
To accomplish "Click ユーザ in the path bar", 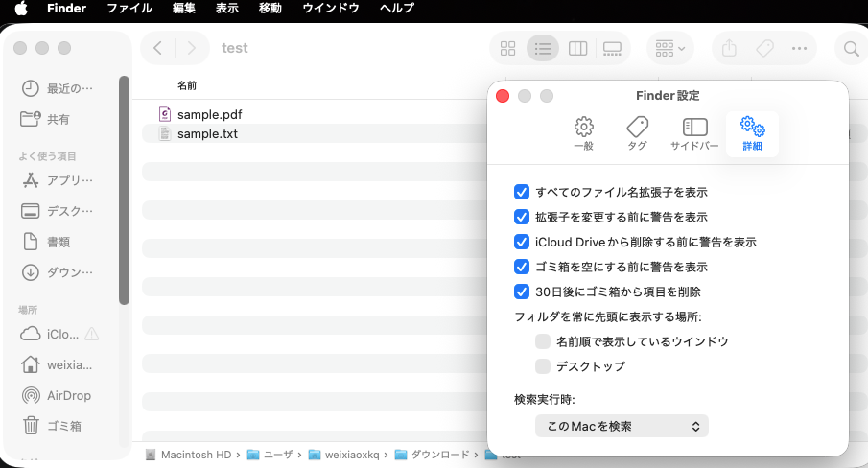I will (270, 455).
